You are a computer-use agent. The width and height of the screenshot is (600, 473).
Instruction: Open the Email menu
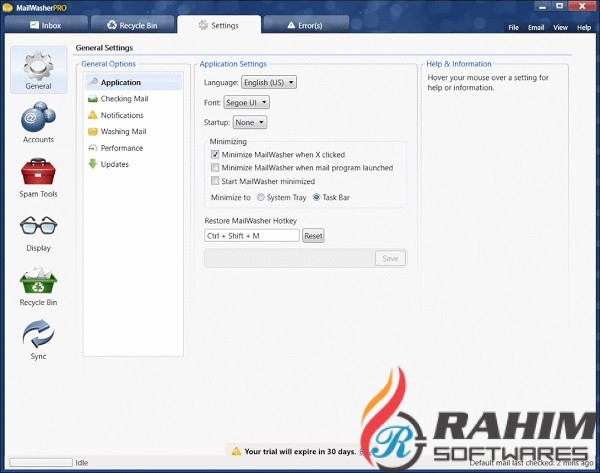tap(536, 28)
